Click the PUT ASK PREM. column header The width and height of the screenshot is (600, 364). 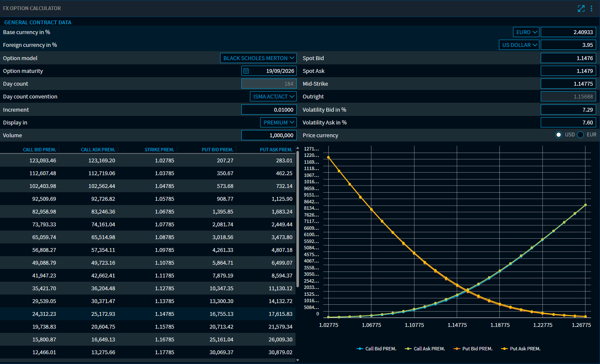[276, 149]
